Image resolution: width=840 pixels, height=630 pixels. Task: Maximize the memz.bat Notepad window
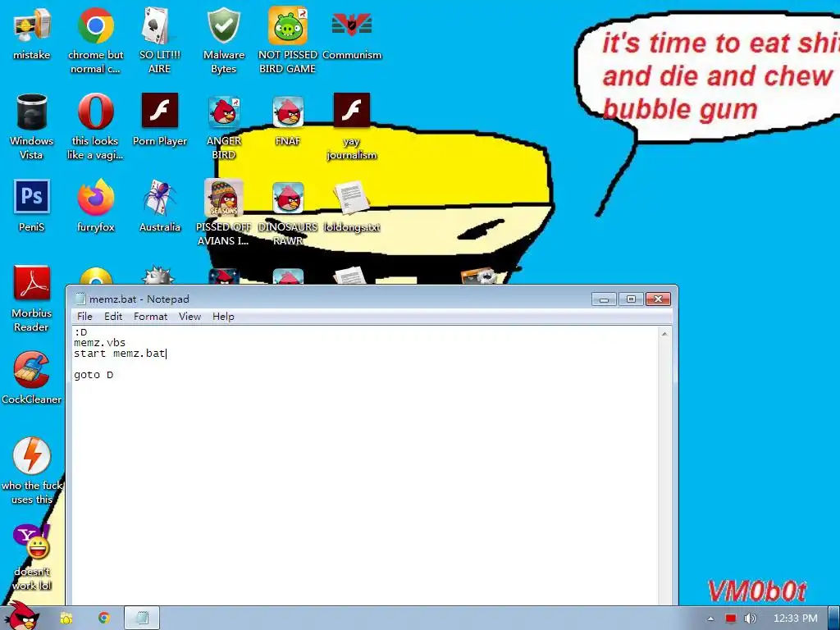(631, 299)
